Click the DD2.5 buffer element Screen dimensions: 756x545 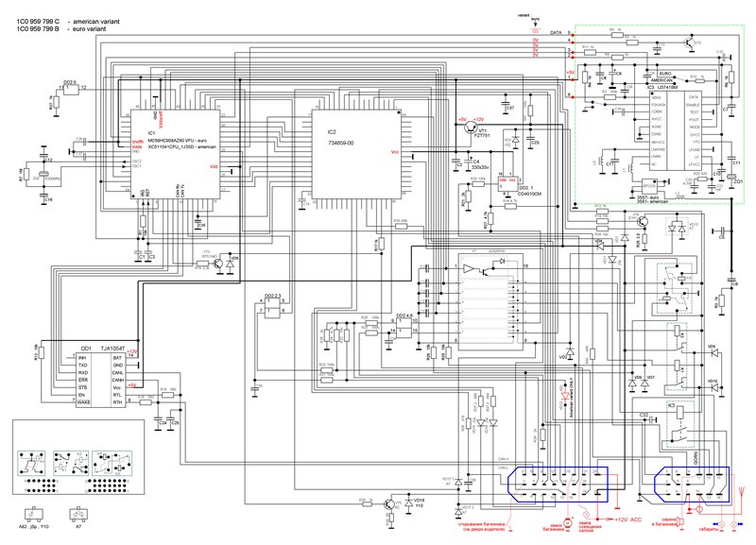coord(70,90)
